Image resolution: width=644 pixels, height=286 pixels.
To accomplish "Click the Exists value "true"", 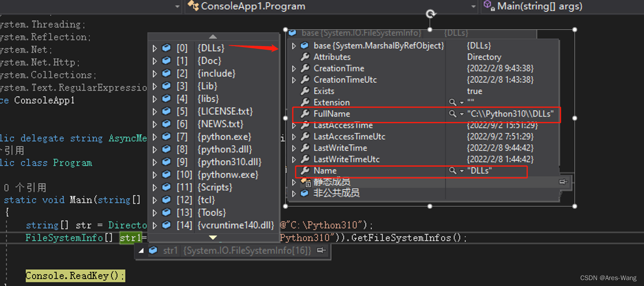I will [474, 91].
